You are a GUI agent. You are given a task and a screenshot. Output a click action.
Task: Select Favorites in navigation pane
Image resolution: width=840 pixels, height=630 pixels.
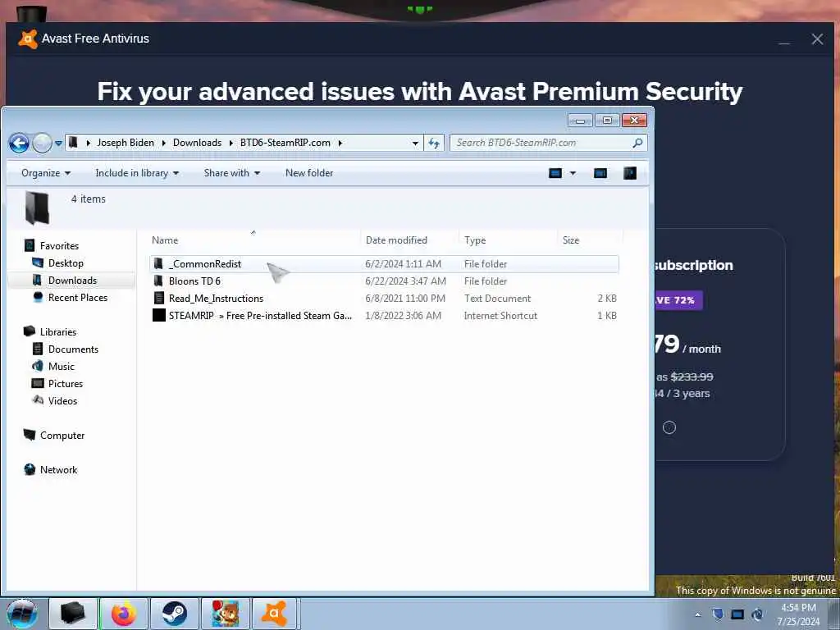click(x=59, y=246)
